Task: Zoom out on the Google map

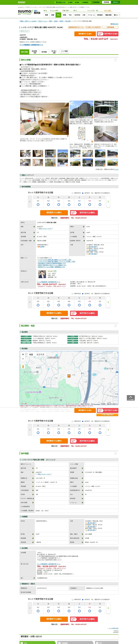Action: coord(23,359)
